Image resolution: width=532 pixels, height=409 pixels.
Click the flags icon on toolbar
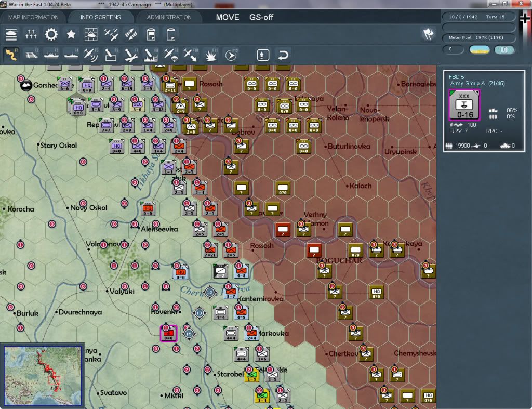(428, 34)
